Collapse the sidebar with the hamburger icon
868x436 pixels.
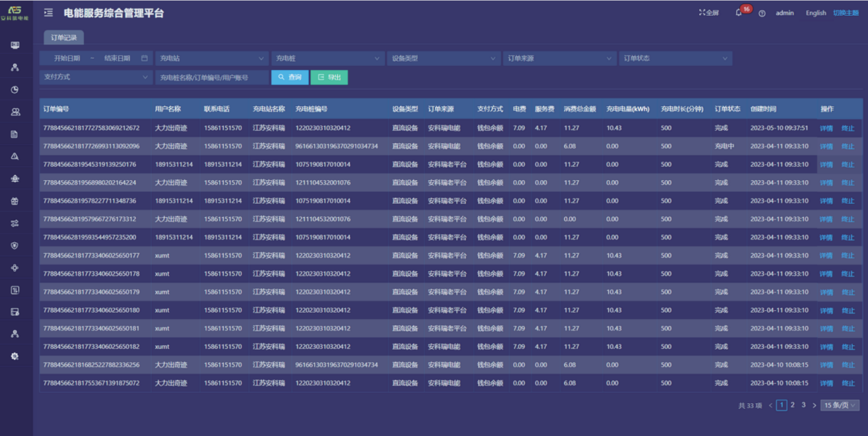tap(49, 13)
